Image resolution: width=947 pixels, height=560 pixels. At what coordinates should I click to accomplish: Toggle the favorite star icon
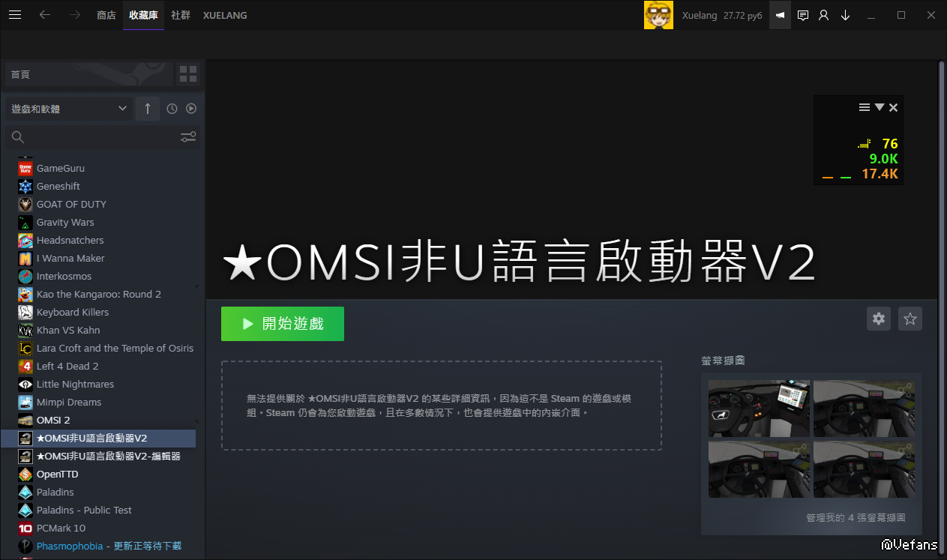pos(910,319)
